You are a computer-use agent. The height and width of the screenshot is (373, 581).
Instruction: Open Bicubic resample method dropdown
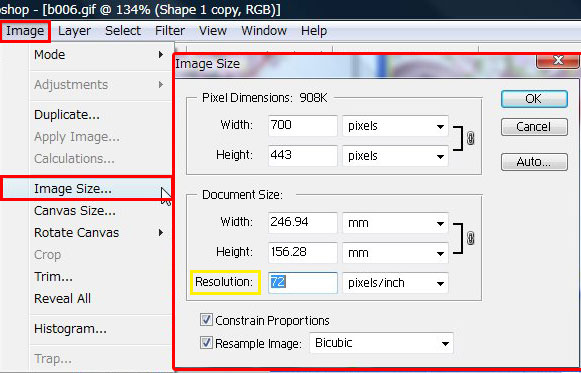pyautogui.click(x=381, y=343)
